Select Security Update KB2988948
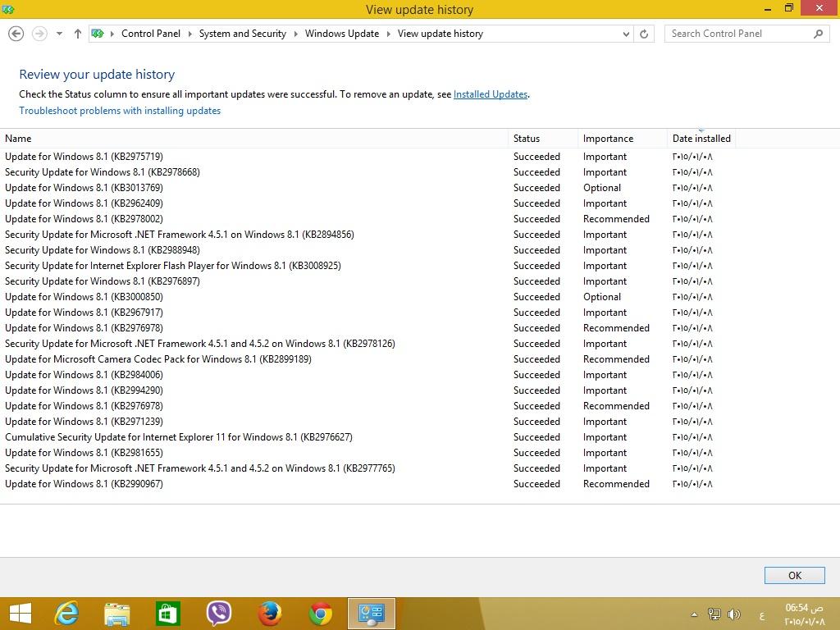 (367, 249)
